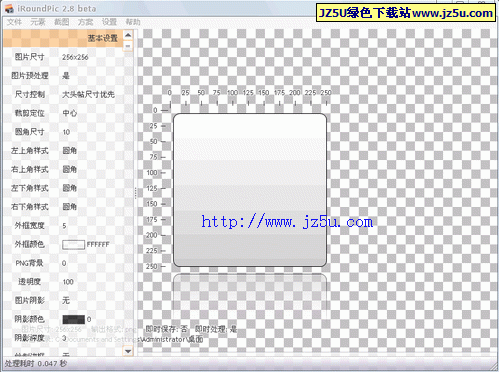Click the iRoundPic app icon in title bar
Image resolution: width=499 pixels, height=372 pixels.
(9, 8)
